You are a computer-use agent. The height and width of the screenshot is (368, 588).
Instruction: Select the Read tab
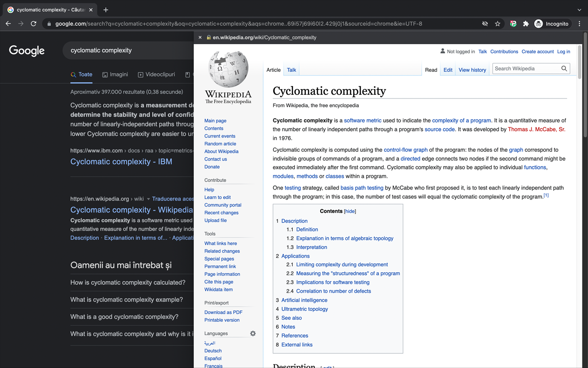431,70
